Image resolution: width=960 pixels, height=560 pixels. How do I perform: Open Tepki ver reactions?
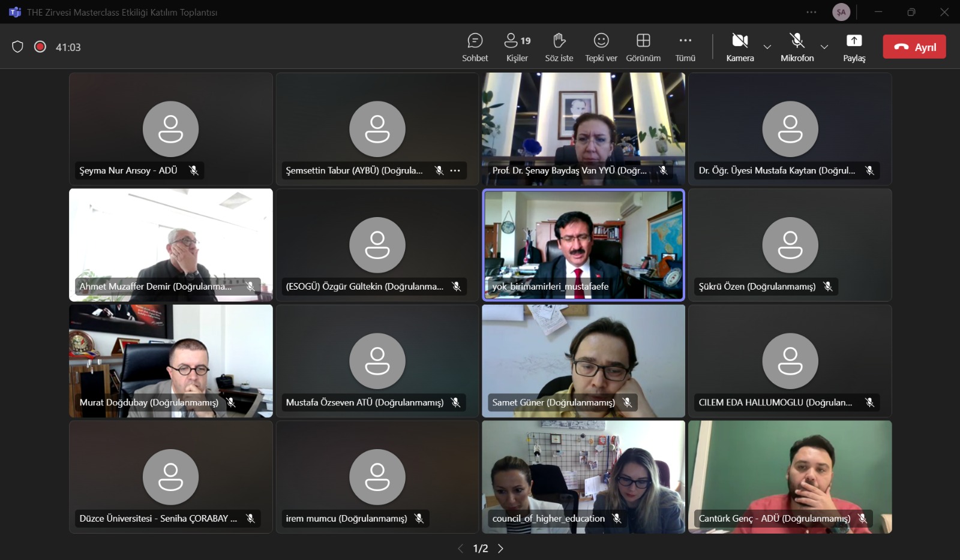click(601, 47)
